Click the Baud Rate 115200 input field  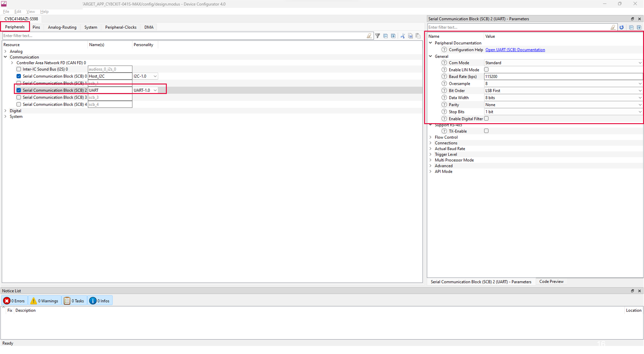[x=563, y=76]
